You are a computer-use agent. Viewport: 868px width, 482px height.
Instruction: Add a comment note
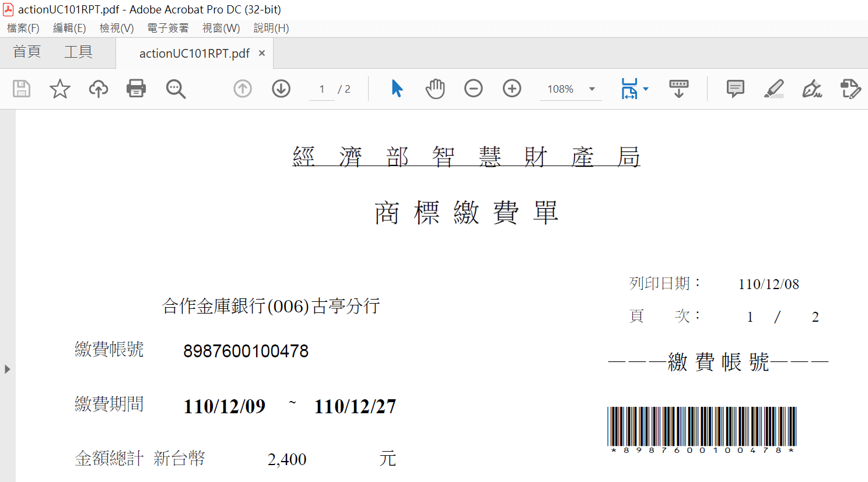point(736,89)
